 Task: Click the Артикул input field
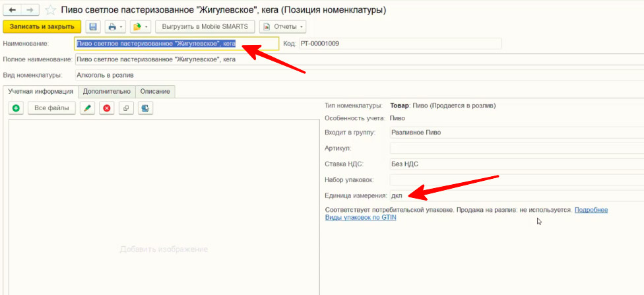click(517, 148)
